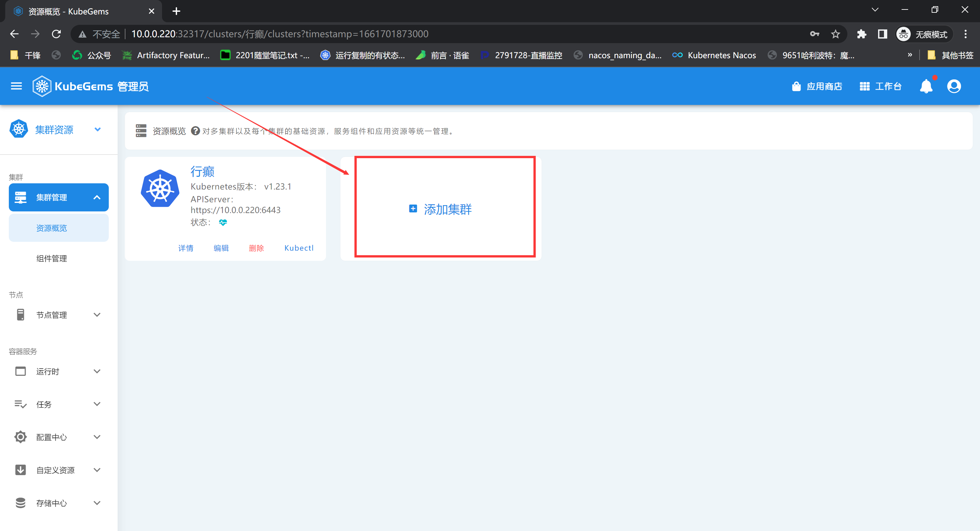Click the 资源概览 header server-list icon
The width and height of the screenshot is (980, 531).
point(141,131)
